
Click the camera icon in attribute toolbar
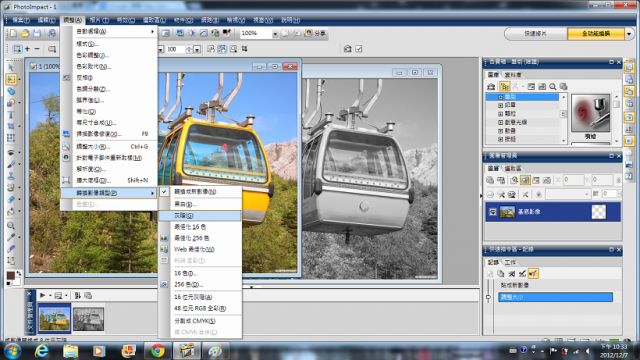click(x=348, y=49)
